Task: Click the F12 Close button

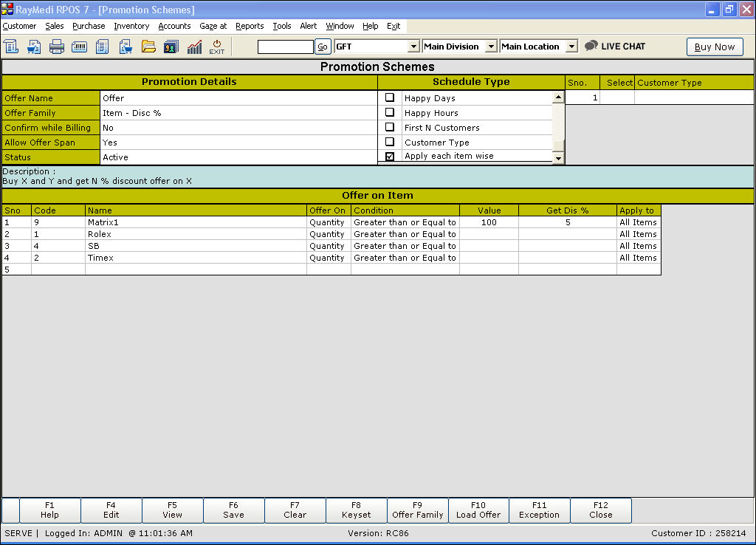Action: tap(601, 510)
